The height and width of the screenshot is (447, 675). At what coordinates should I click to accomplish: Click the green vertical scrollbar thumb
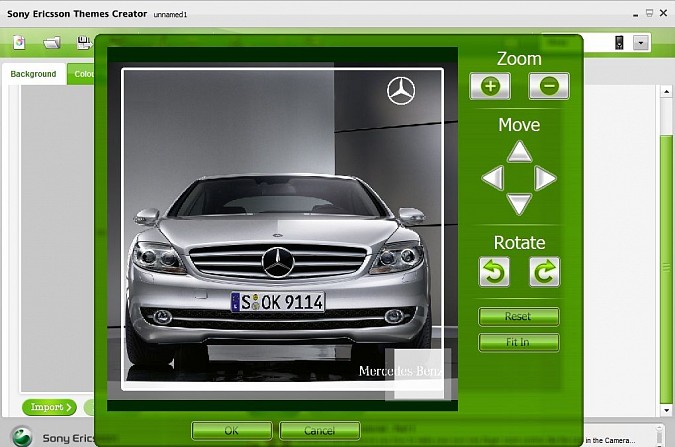666,268
